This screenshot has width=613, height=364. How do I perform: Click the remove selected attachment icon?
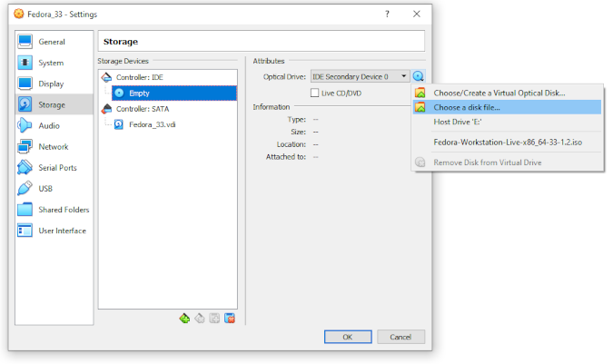[230, 318]
